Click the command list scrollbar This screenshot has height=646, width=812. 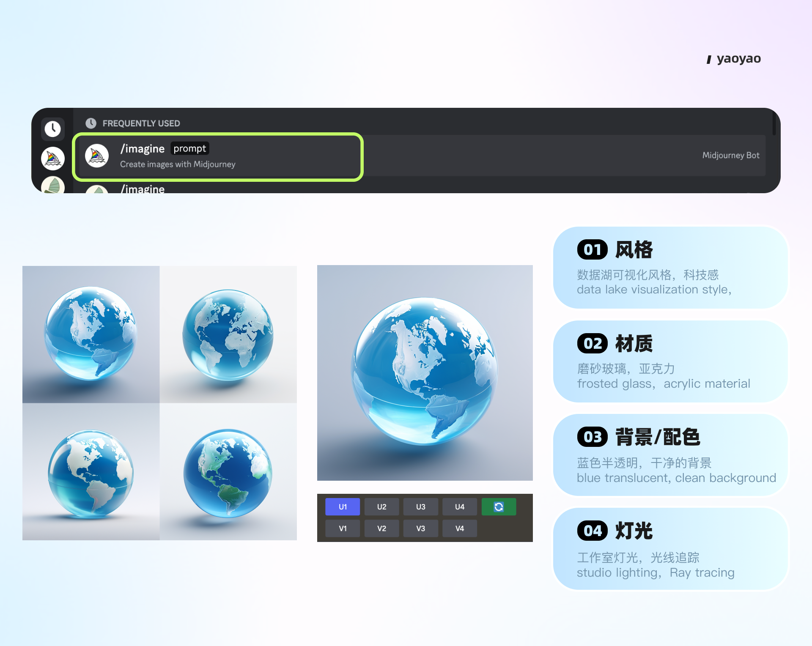774,123
